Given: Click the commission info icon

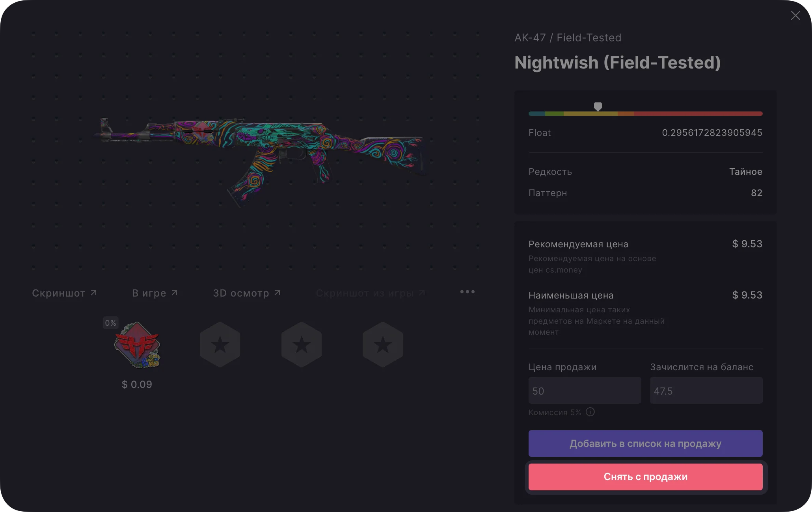Looking at the screenshot, I should [x=590, y=412].
